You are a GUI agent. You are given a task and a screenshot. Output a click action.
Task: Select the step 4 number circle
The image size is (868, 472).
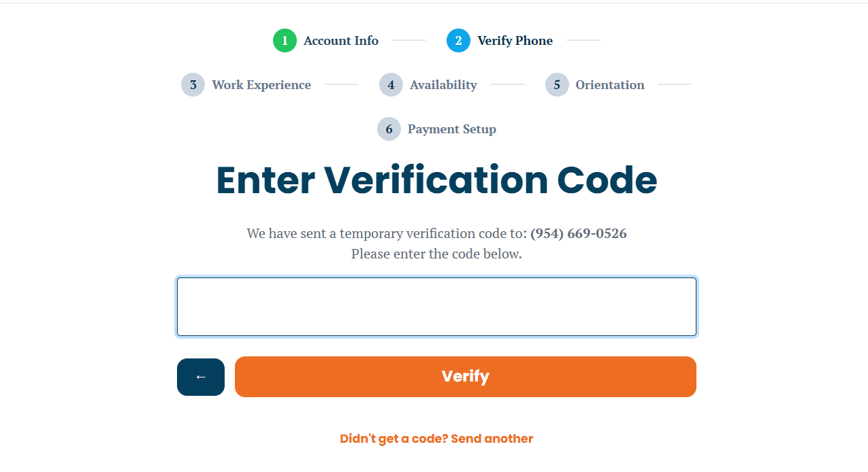click(x=391, y=85)
